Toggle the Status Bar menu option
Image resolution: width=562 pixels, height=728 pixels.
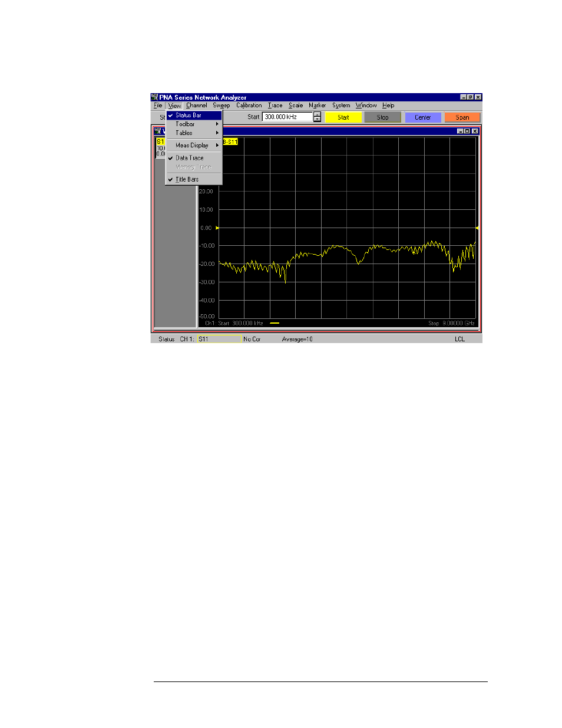(x=194, y=116)
